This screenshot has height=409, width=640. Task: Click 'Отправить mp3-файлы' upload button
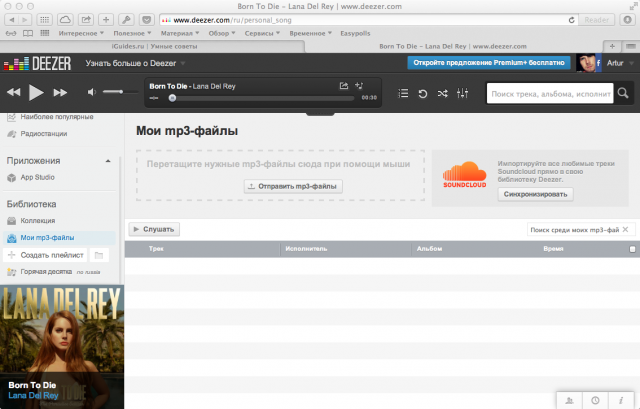pyautogui.click(x=293, y=186)
